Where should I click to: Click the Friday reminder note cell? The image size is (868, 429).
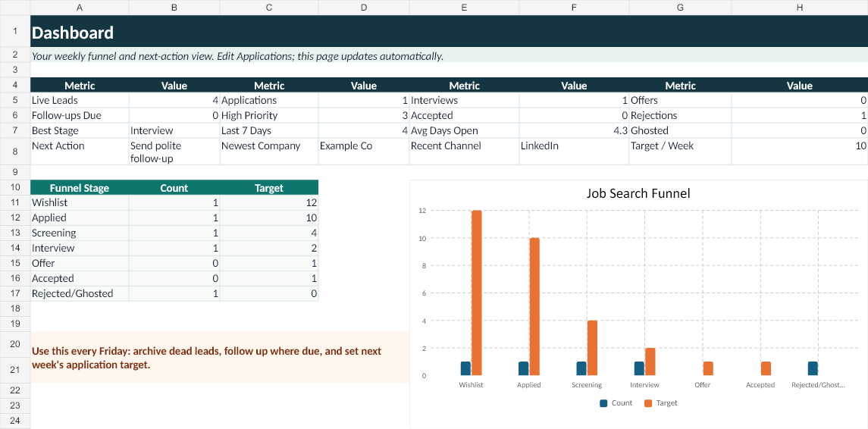(220, 357)
